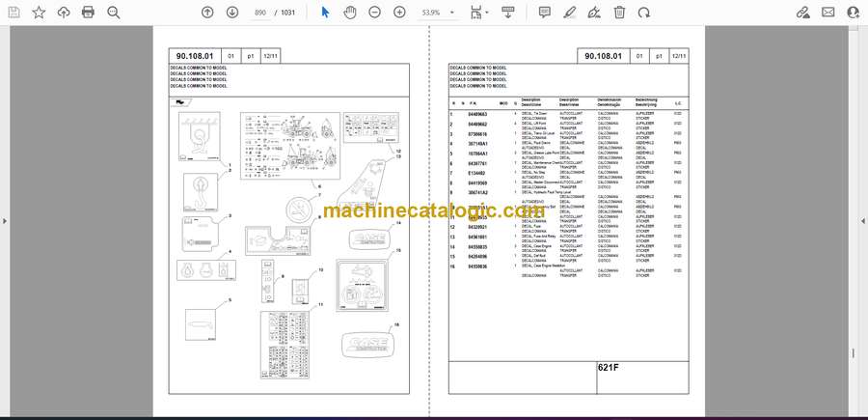The height and width of the screenshot is (420, 868).
Task: Zoom in with the plus icon
Action: pos(399,13)
